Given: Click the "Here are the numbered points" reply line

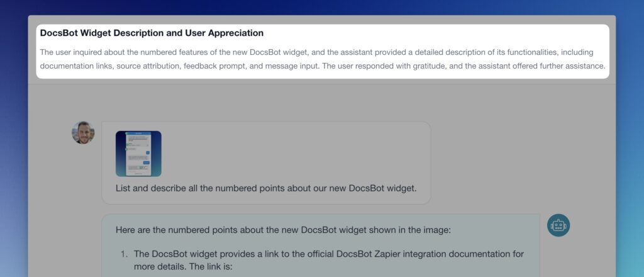Looking at the screenshot, I should [x=282, y=230].
